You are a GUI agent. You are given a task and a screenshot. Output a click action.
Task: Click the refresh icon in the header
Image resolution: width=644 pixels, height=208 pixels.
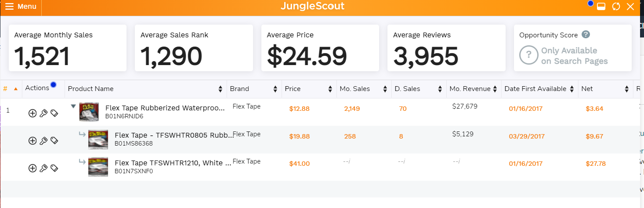[616, 7]
